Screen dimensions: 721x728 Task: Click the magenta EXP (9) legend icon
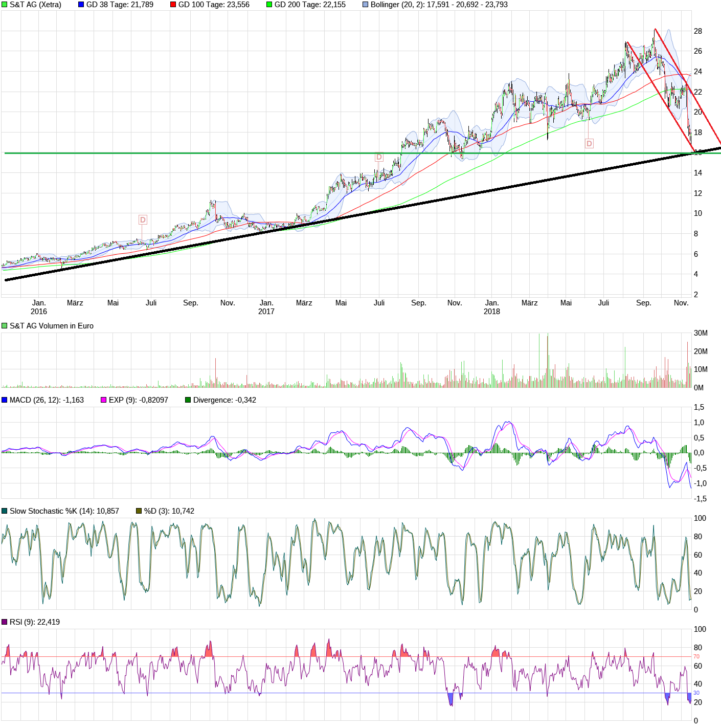pos(102,401)
